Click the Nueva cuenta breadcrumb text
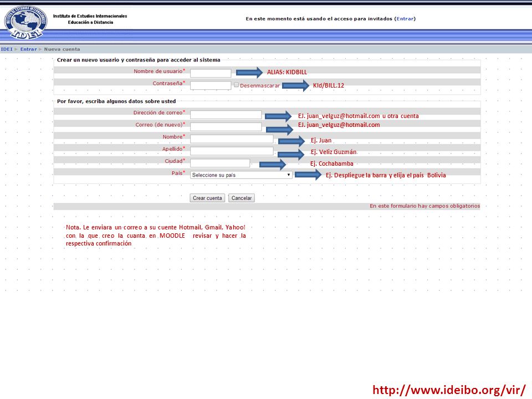Screen dimensions: 532x399 click(x=62, y=49)
